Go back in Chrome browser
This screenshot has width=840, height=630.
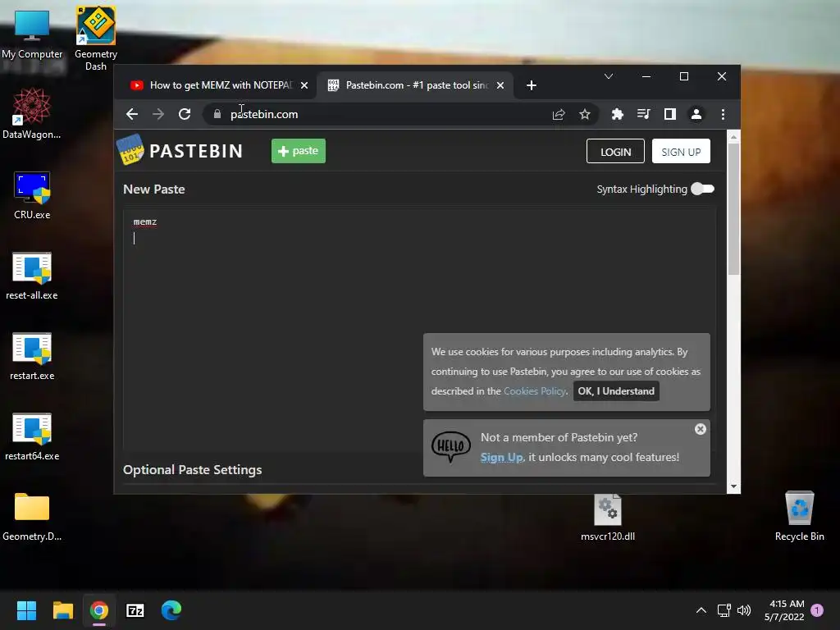tap(132, 114)
